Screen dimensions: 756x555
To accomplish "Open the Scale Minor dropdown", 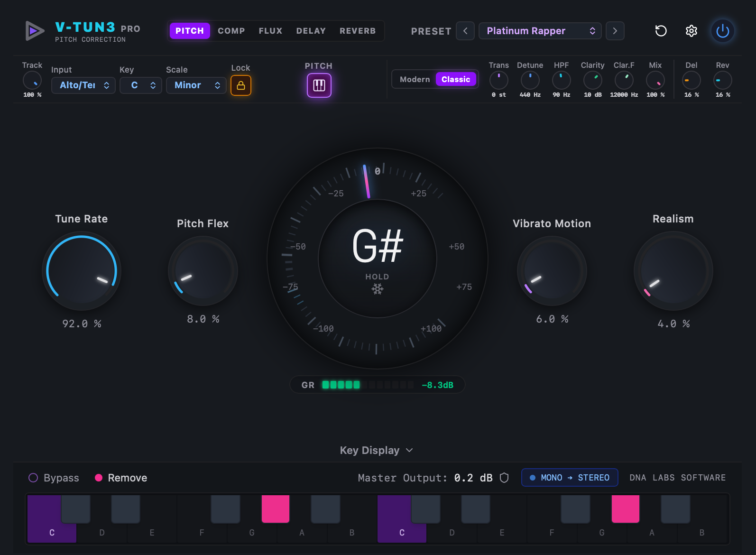I will pos(196,85).
